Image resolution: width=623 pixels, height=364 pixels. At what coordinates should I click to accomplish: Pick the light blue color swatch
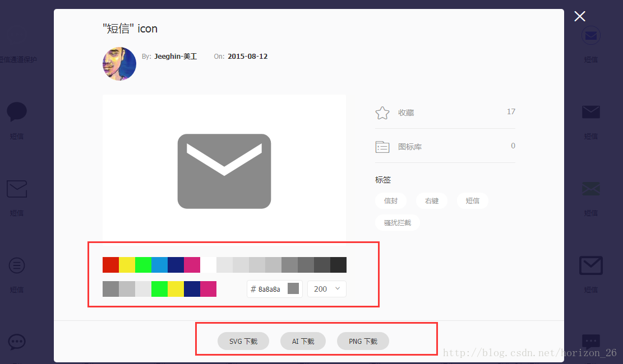coord(159,265)
